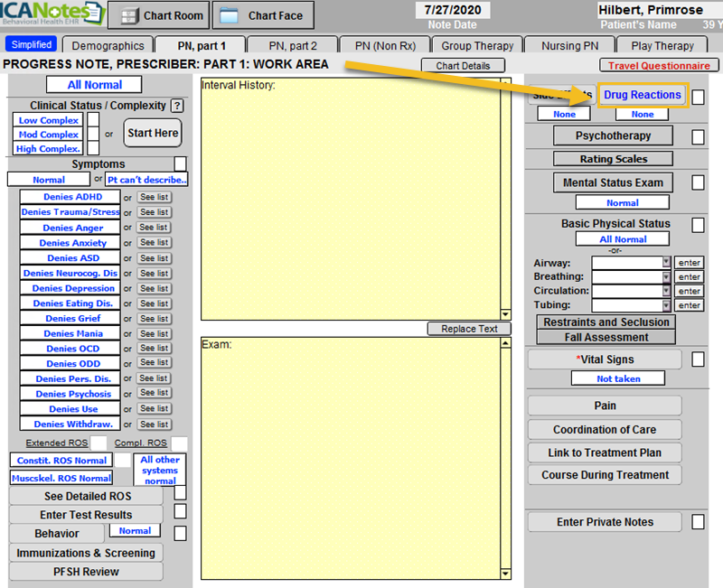Image resolution: width=723 pixels, height=588 pixels.
Task: Open the Chart Face icon button
Action: (x=264, y=15)
